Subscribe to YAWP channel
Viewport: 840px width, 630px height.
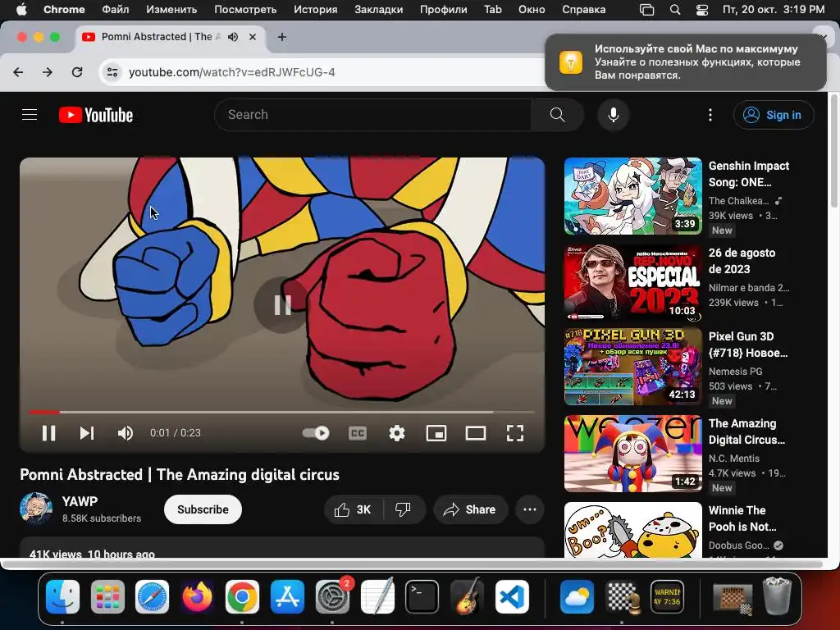203,509
